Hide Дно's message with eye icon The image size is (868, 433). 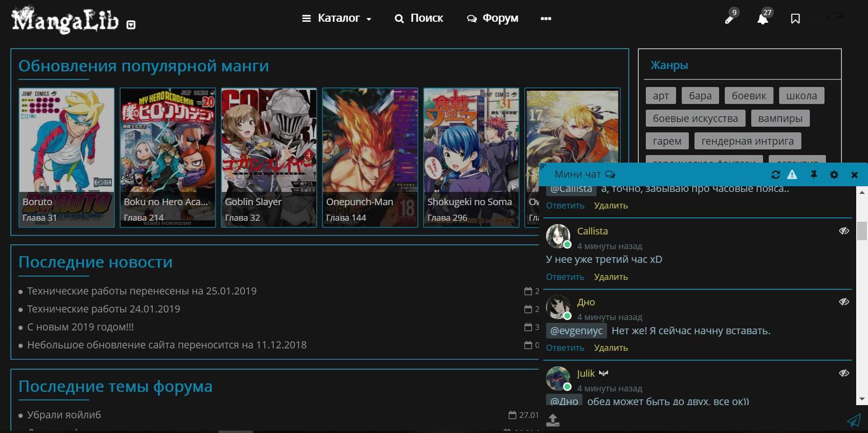pyautogui.click(x=844, y=302)
